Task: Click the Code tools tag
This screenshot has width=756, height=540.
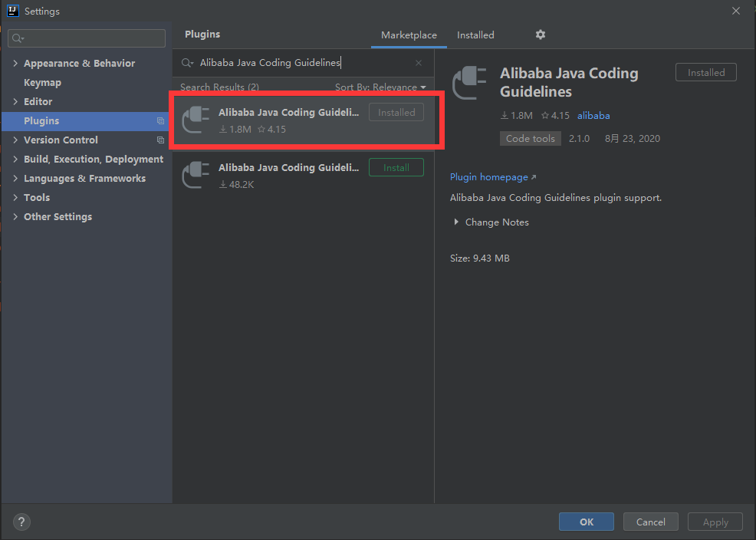Action: click(x=531, y=138)
